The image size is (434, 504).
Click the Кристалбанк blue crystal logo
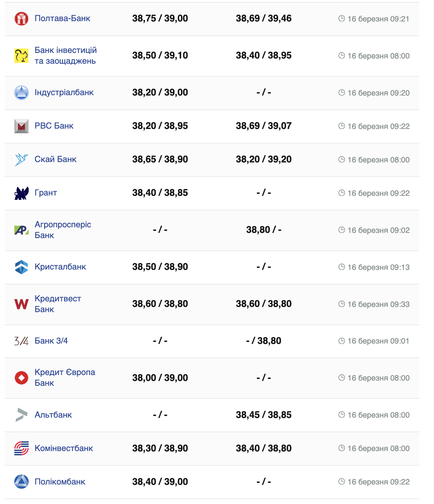pyautogui.click(x=22, y=267)
